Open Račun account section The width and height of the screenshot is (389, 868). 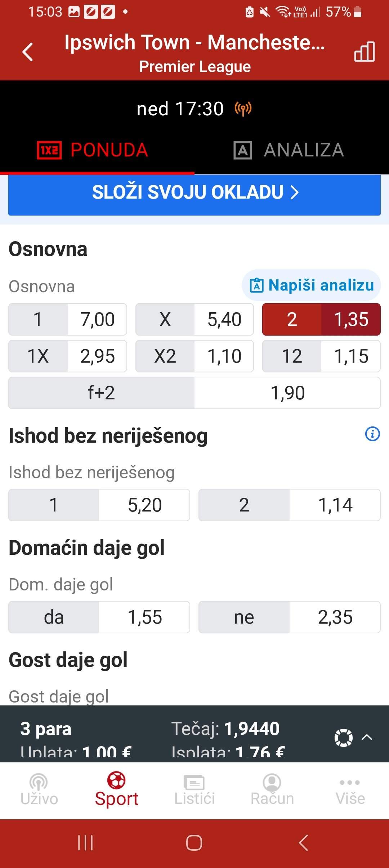click(x=272, y=789)
